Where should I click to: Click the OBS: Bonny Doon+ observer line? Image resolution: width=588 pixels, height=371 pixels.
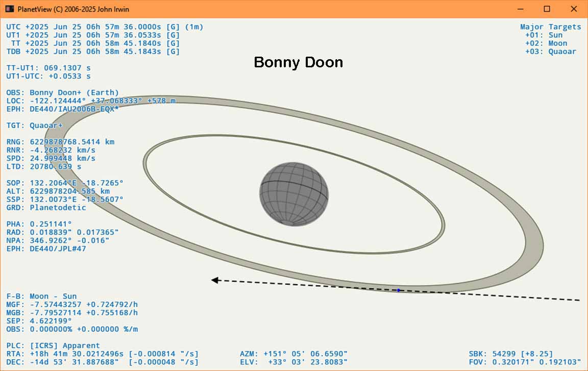(x=62, y=93)
